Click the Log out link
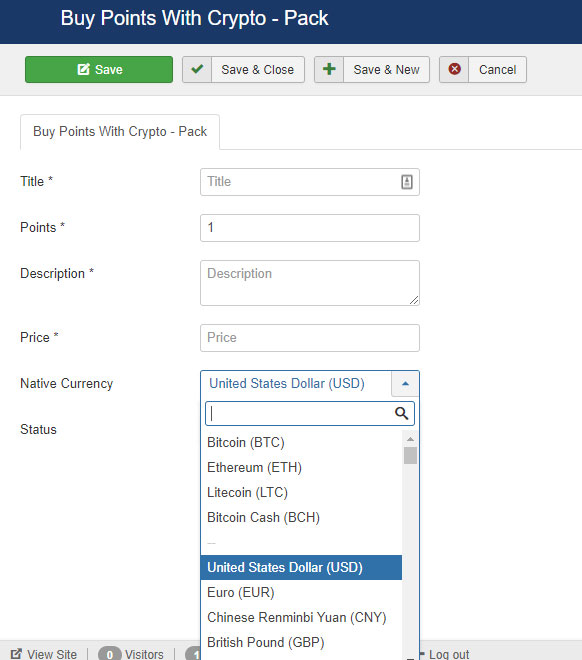 446,654
